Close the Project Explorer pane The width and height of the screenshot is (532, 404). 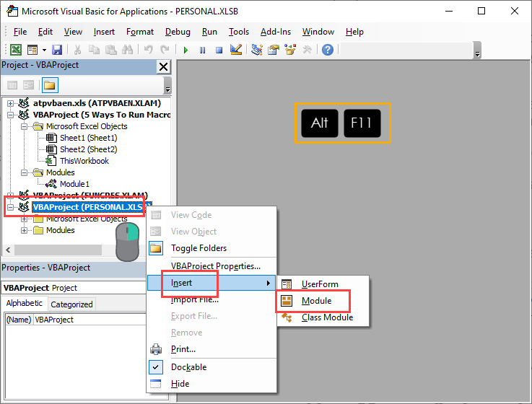coord(164,67)
